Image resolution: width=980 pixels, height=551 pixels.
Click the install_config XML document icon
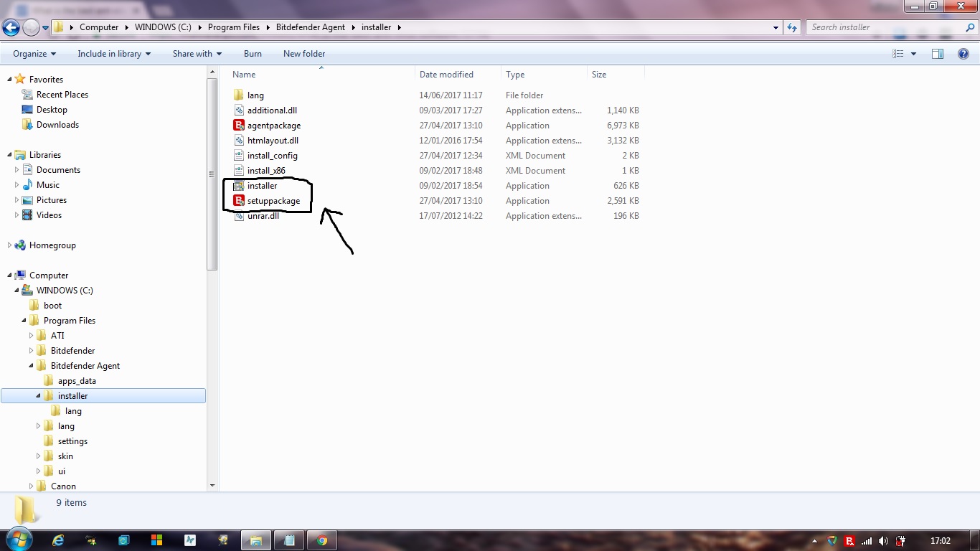[x=239, y=156]
